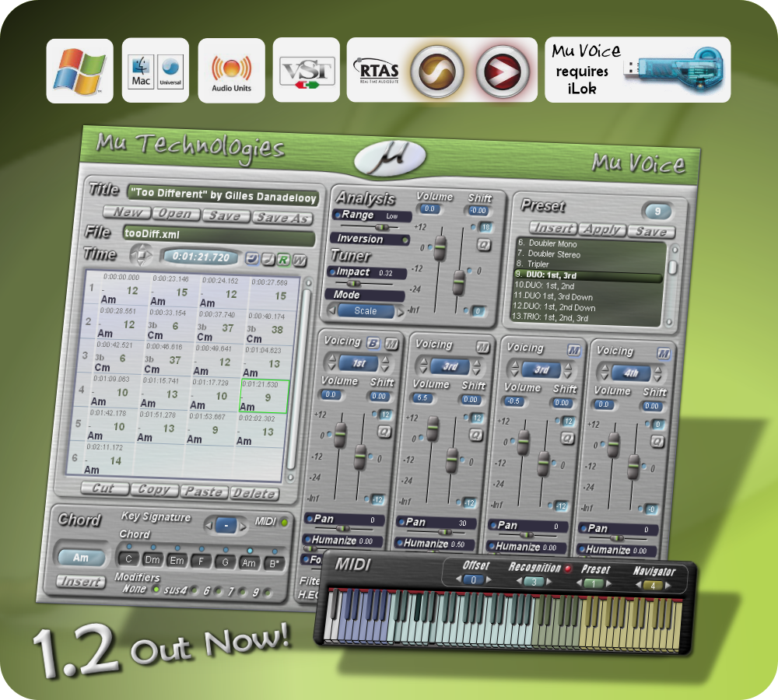Select preset 8. Tripler
Viewport: 778px width, 700px height.
click(x=532, y=264)
